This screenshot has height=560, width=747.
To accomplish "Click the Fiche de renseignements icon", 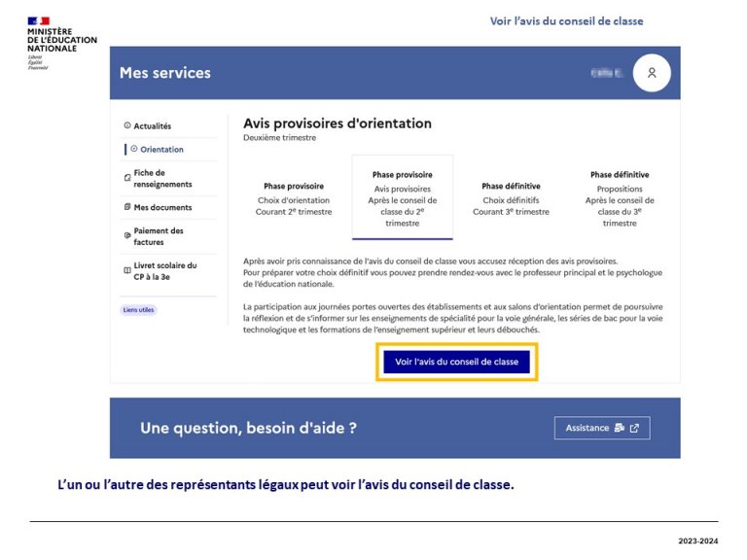I will click(x=126, y=176).
